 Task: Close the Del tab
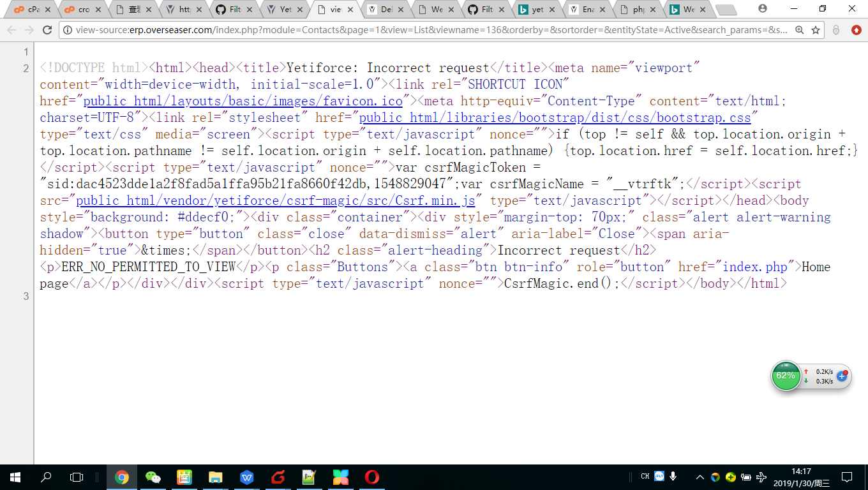pyautogui.click(x=401, y=10)
